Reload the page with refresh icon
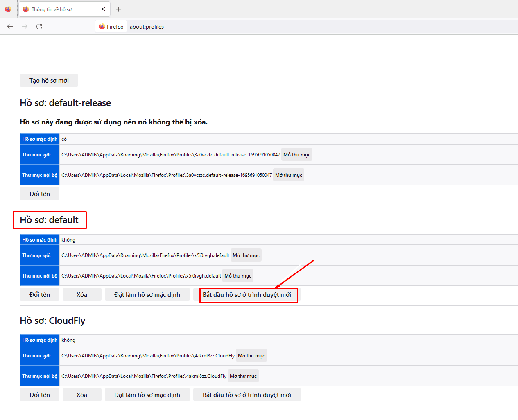The image size is (518, 420). pos(39,27)
